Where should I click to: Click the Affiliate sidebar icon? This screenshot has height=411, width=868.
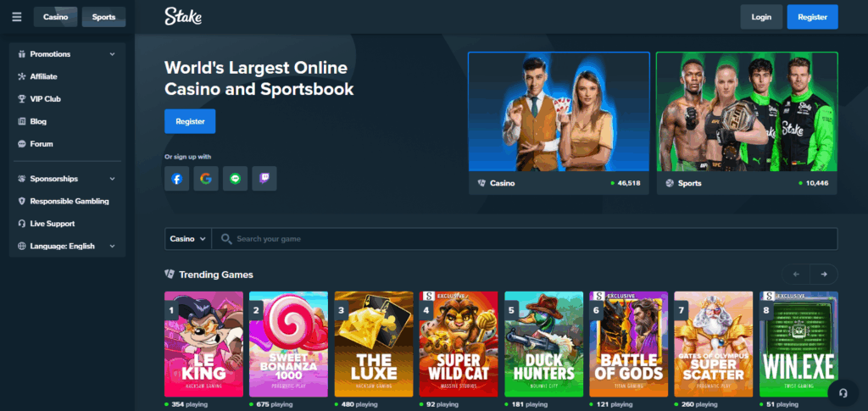pos(22,76)
